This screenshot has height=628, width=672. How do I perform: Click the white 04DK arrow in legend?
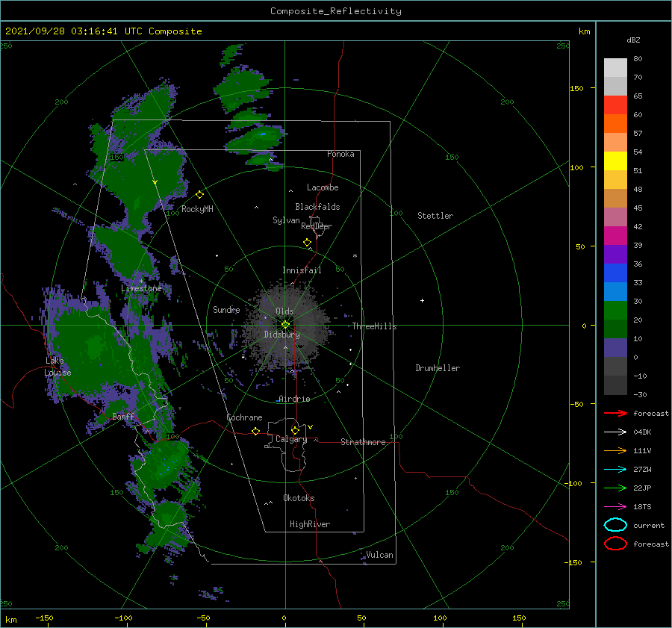click(x=616, y=432)
